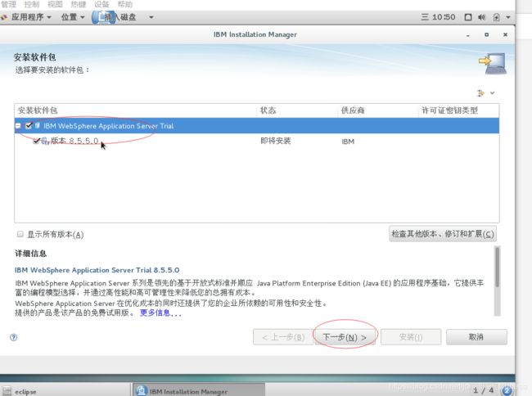Click the filter icon above package table
Viewport: 532px width, 396px height.
click(480, 93)
